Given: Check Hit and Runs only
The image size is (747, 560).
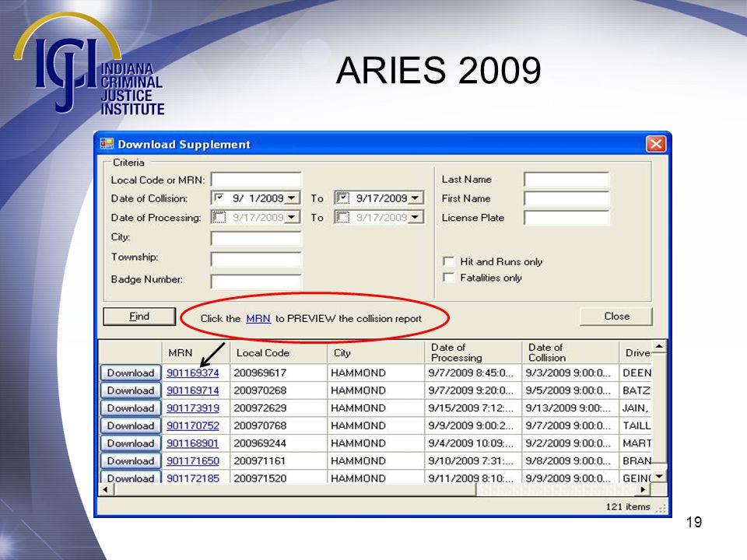Looking at the screenshot, I should point(448,261).
